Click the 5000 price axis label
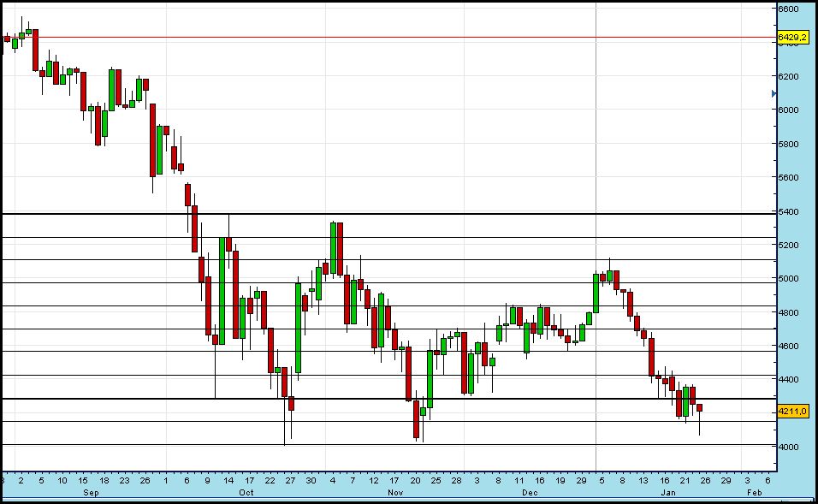This screenshot has width=818, height=504. pos(788,279)
